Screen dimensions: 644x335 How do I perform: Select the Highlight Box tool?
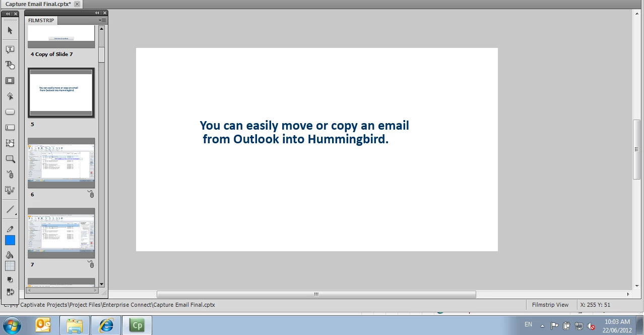pyautogui.click(x=10, y=81)
